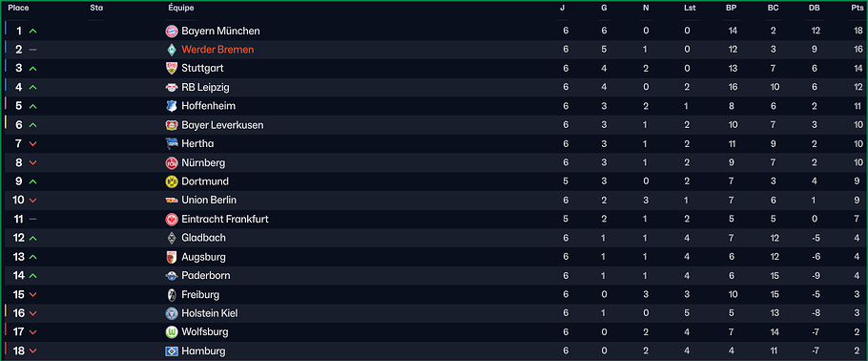
Task: Click red down arrow beside Hertha
Action: point(32,144)
